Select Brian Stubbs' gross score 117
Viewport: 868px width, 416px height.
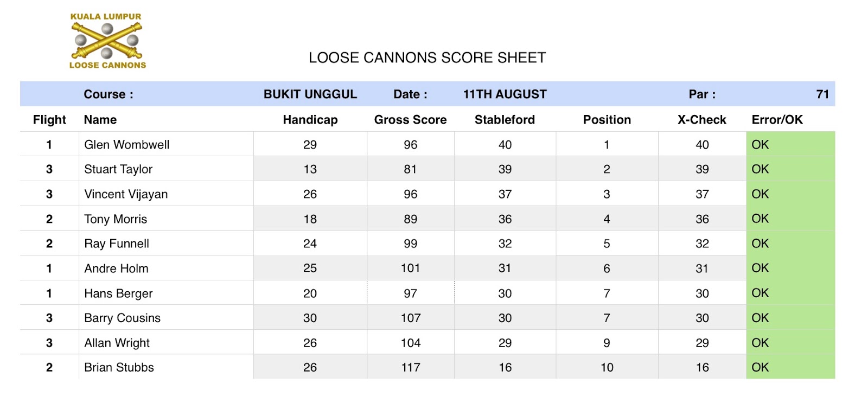pos(410,368)
